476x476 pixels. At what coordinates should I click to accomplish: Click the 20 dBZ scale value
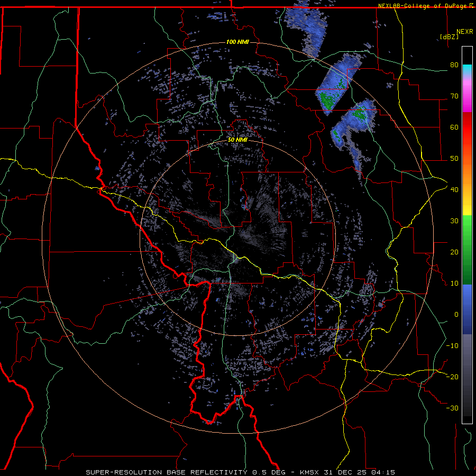click(x=454, y=252)
